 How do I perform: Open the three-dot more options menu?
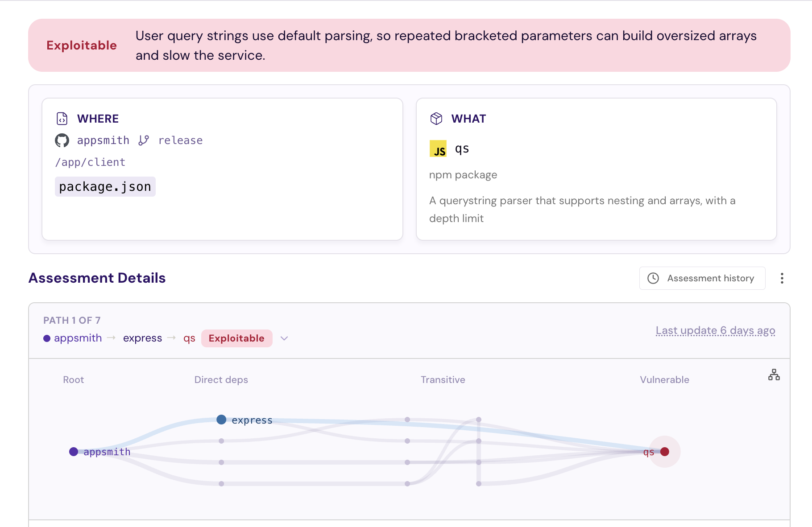point(782,278)
